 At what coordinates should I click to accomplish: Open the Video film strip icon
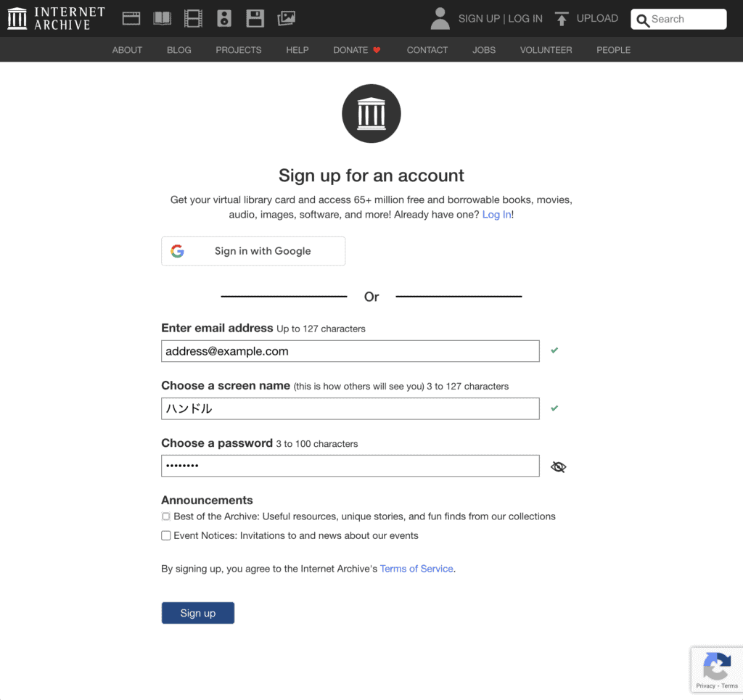point(193,18)
